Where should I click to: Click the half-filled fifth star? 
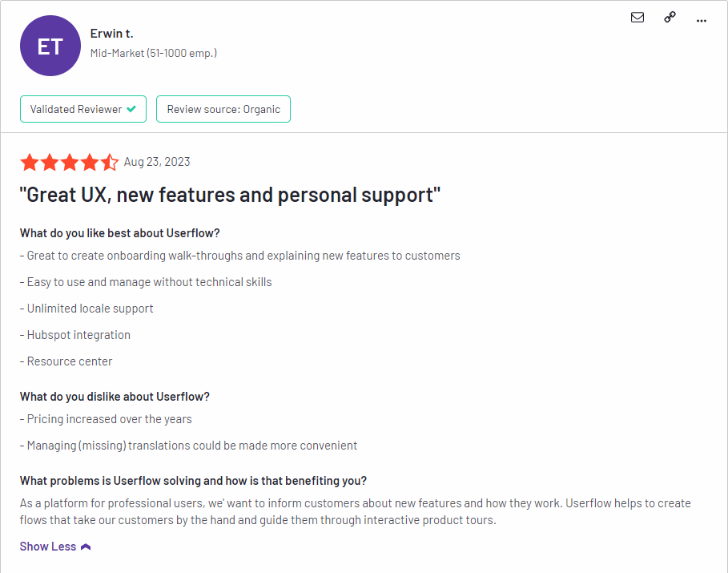[110, 163]
